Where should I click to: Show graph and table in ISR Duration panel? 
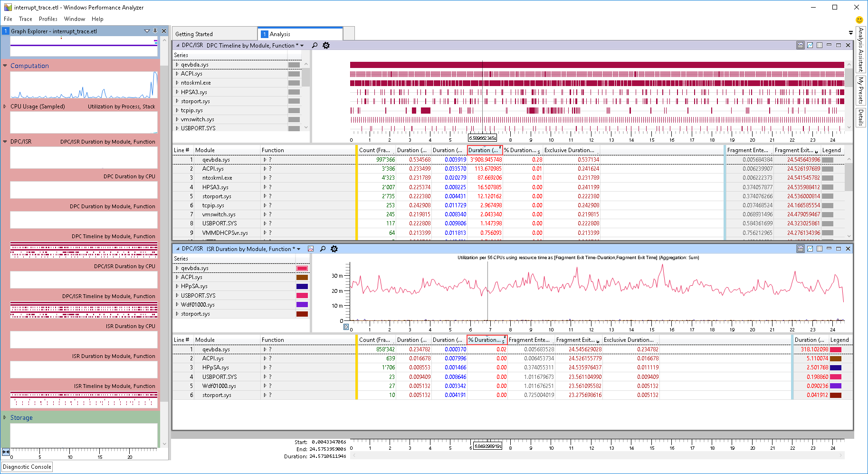point(801,249)
